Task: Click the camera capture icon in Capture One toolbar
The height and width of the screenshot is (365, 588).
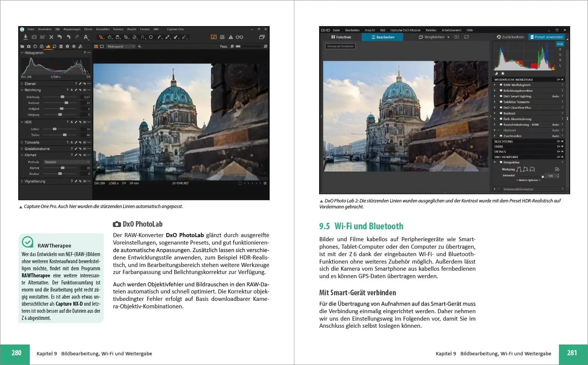Action: click(34, 37)
